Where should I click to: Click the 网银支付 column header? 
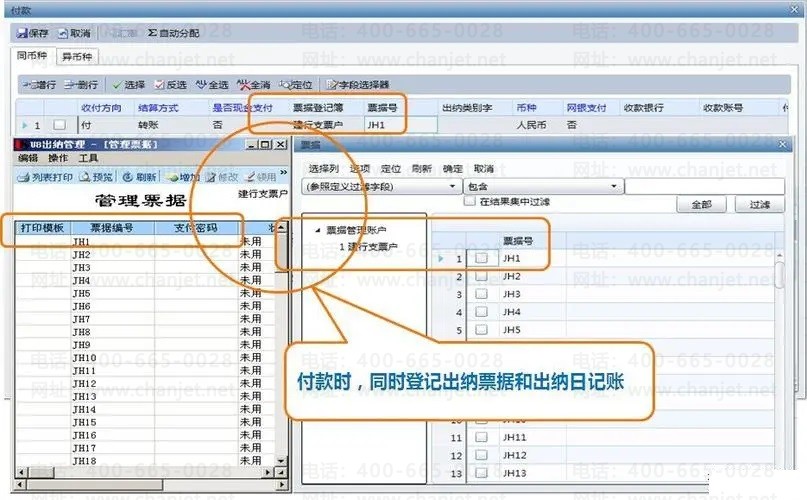[587, 108]
